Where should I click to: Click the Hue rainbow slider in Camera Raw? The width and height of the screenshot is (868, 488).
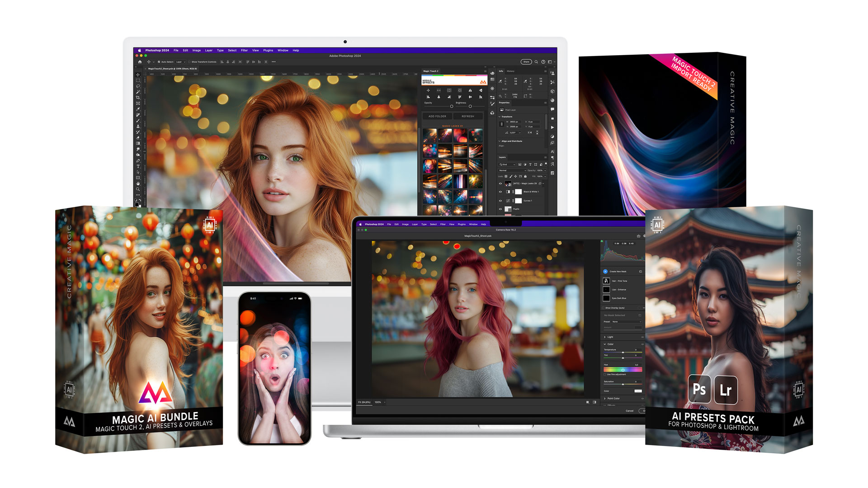coord(623,370)
